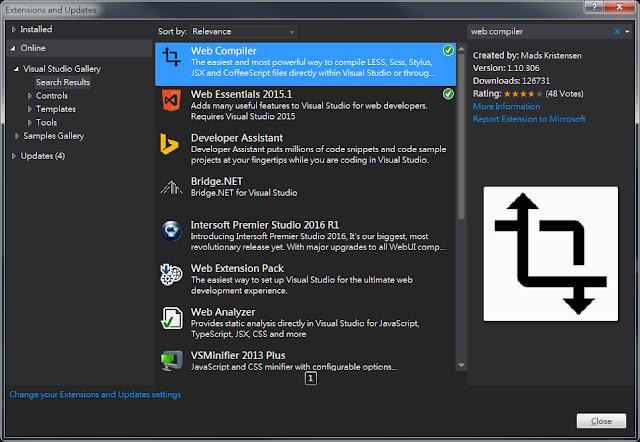
Task: Select the Visual Studio Gallery label
Action: point(62,69)
